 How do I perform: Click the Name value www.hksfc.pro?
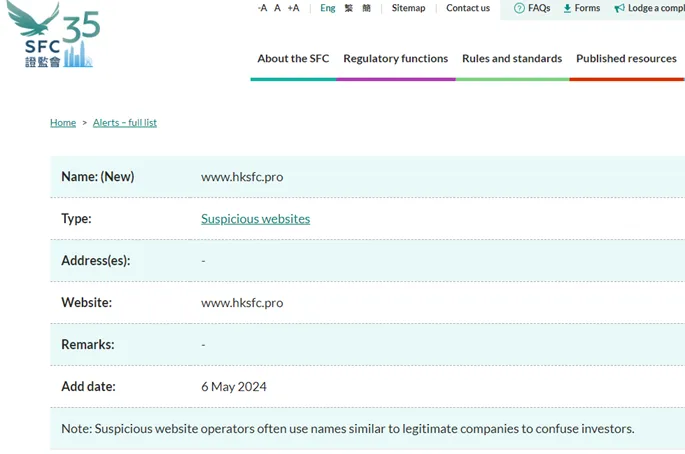pos(242,177)
